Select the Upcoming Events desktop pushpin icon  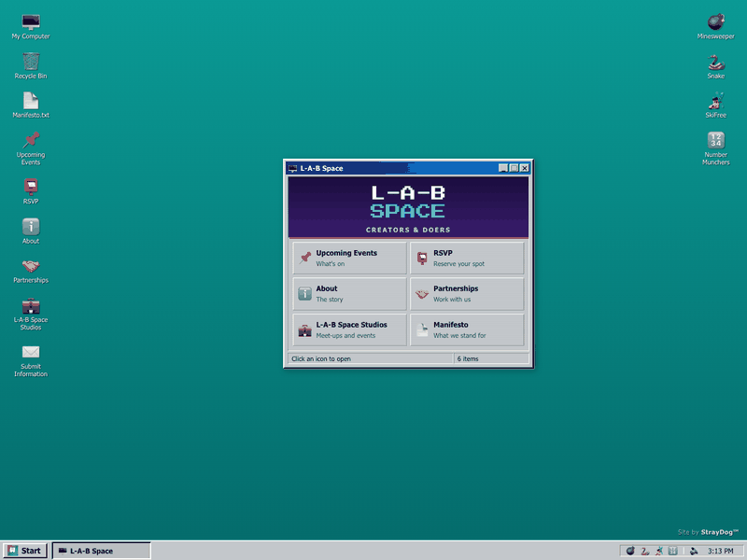click(x=31, y=148)
